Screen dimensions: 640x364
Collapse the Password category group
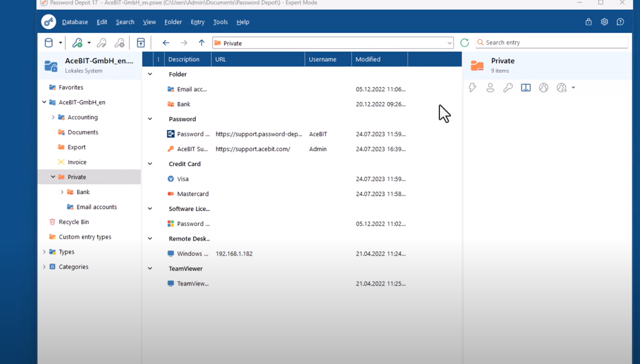click(x=150, y=119)
